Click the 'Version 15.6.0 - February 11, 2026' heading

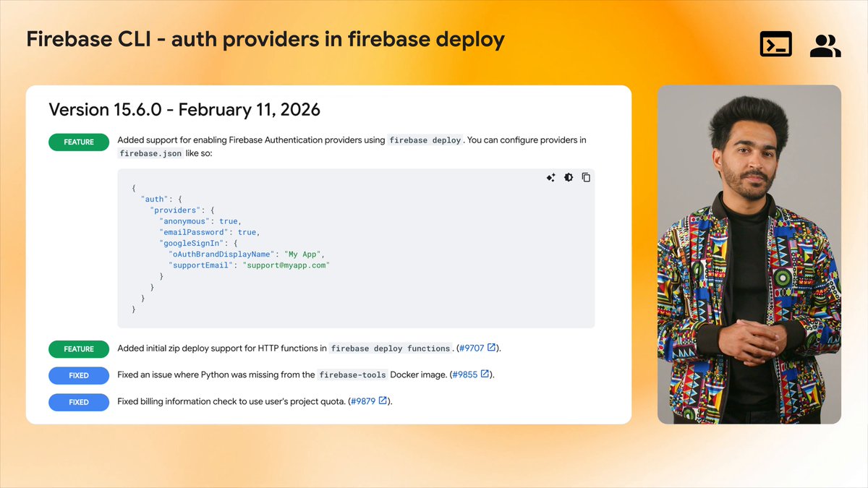point(184,110)
